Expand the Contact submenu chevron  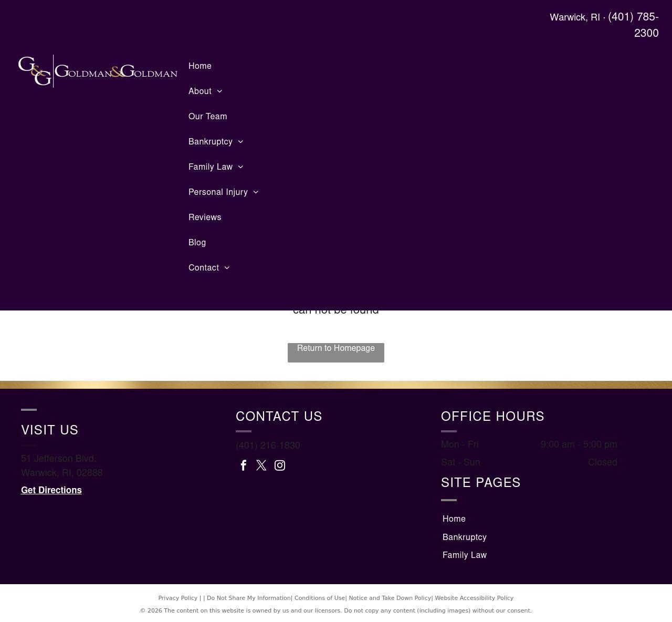coord(227,268)
